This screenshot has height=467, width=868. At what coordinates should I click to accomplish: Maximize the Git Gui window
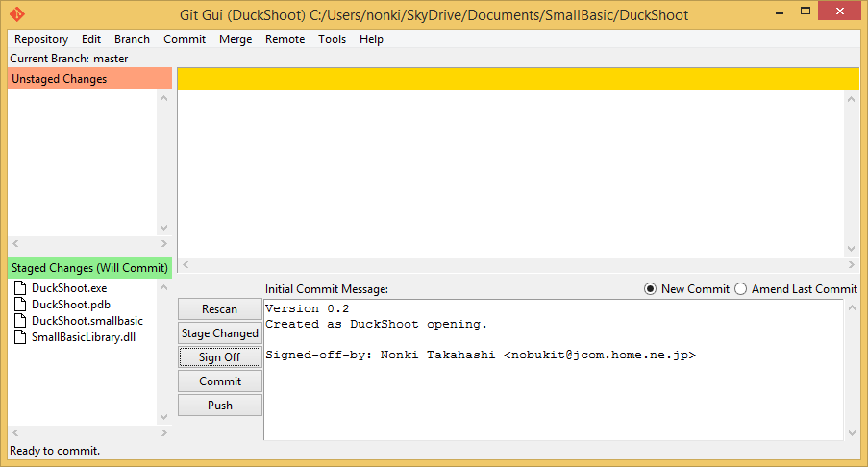806,12
